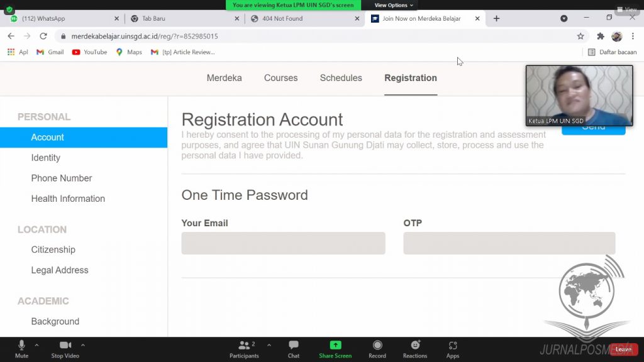This screenshot has height=362, width=644.
Task: Switch to the Schedules tab
Action: click(341, 78)
